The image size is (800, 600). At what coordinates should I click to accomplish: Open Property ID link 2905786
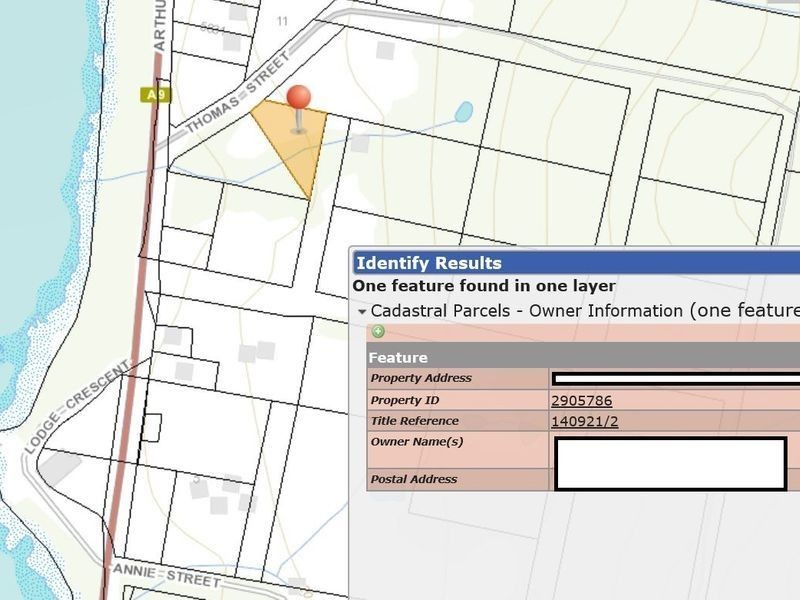click(582, 401)
